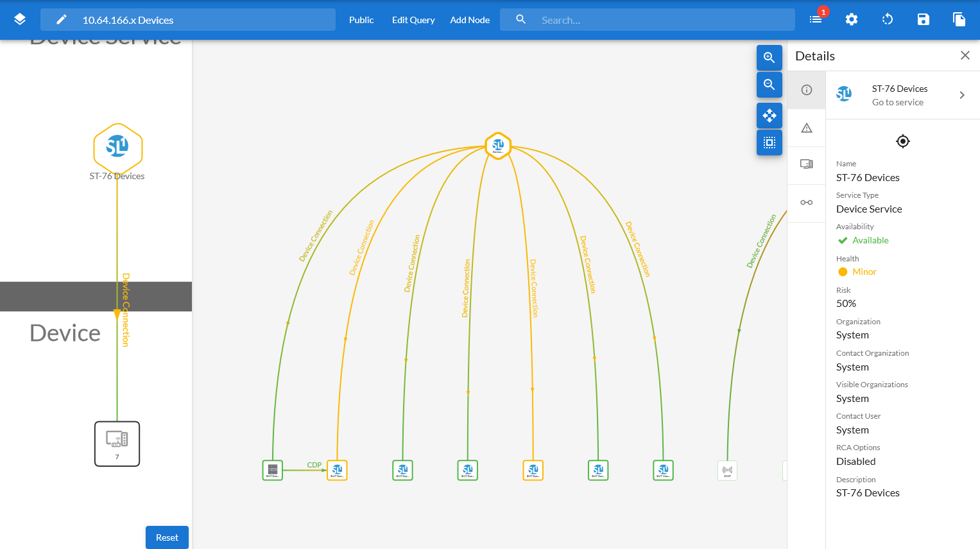
Task: Click the pencil edit name icon
Action: 62,20
